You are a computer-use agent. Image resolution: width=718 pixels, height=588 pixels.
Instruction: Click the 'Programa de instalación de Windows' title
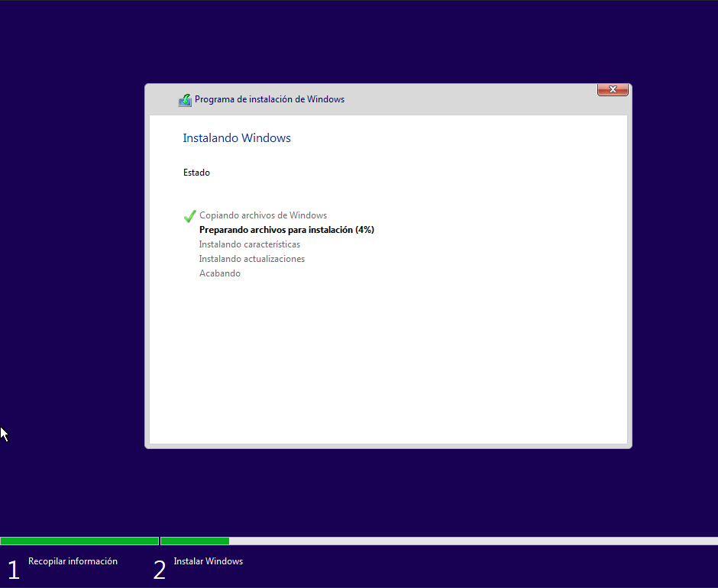(269, 99)
